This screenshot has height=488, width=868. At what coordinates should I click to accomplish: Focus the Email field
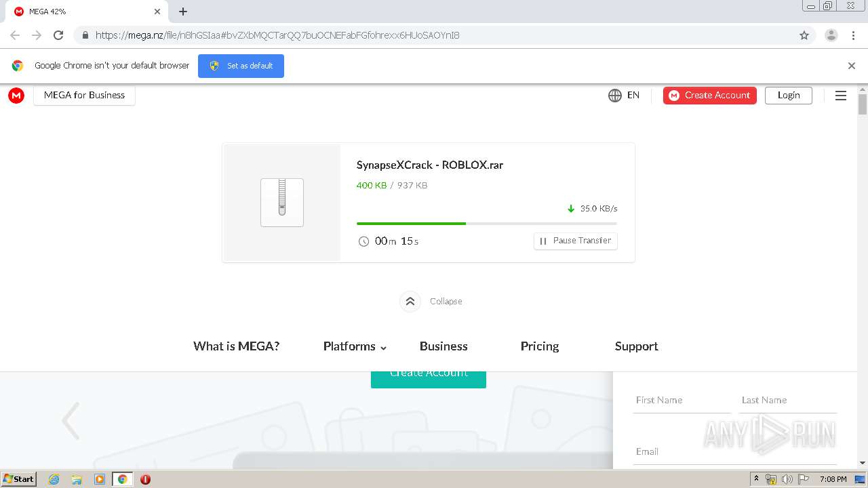[x=735, y=451]
